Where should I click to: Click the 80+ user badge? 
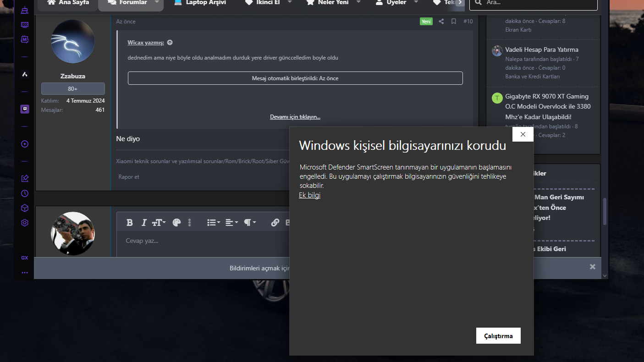point(73,89)
